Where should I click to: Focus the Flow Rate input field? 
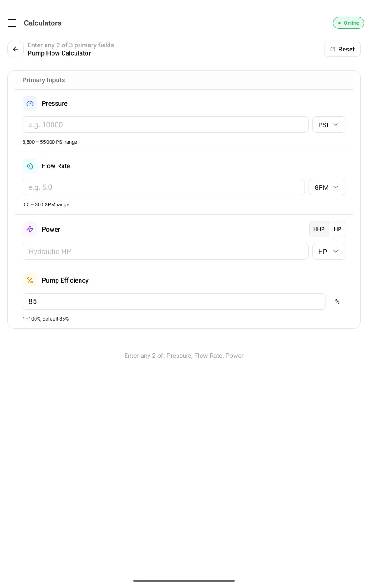[x=163, y=187]
